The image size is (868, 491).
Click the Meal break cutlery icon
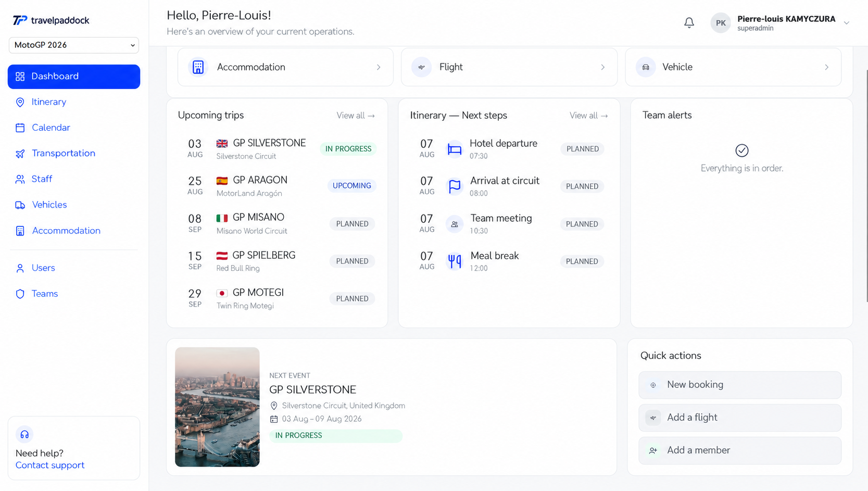pyautogui.click(x=455, y=261)
